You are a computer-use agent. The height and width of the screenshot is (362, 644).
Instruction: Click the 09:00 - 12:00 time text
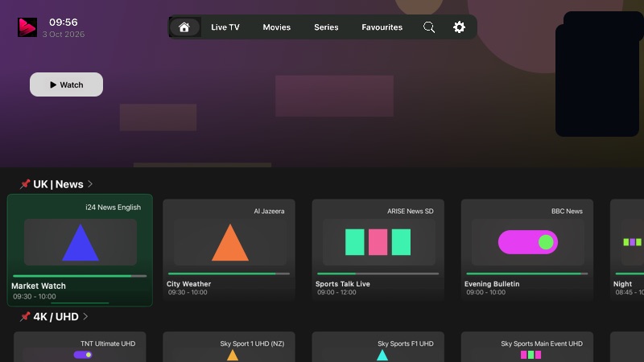click(x=336, y=292)
